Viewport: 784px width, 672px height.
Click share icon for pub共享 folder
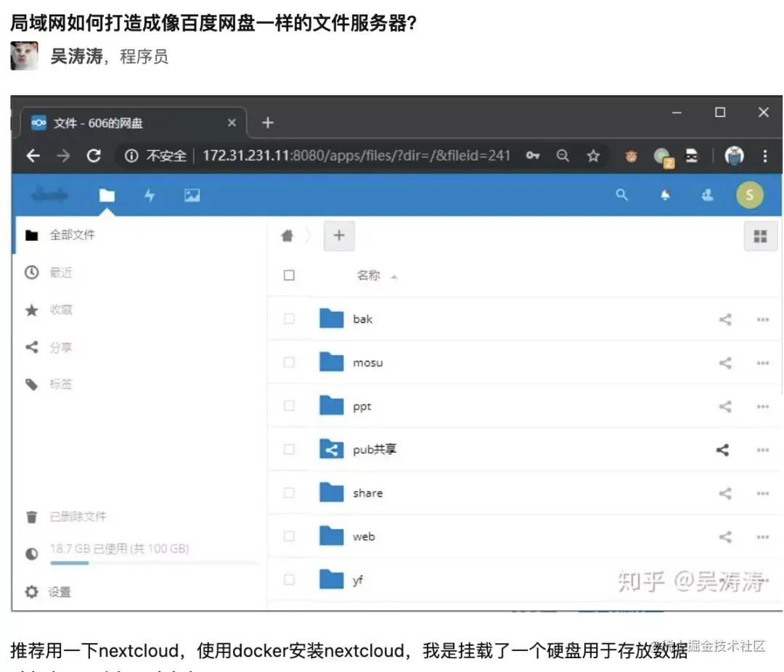click(x=722, y=450)
